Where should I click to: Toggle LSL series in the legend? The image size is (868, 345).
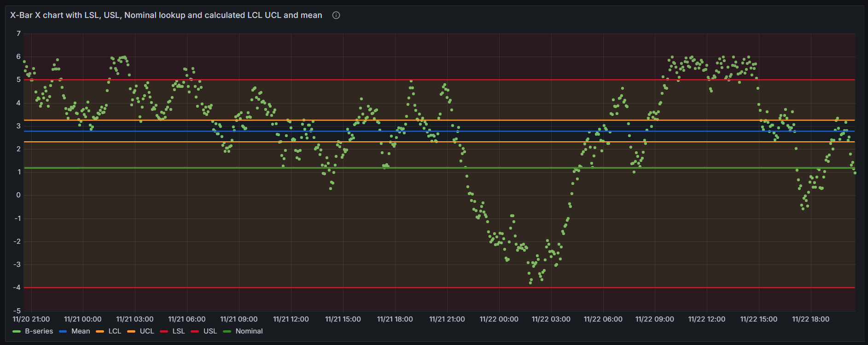(x=179, y=331)
